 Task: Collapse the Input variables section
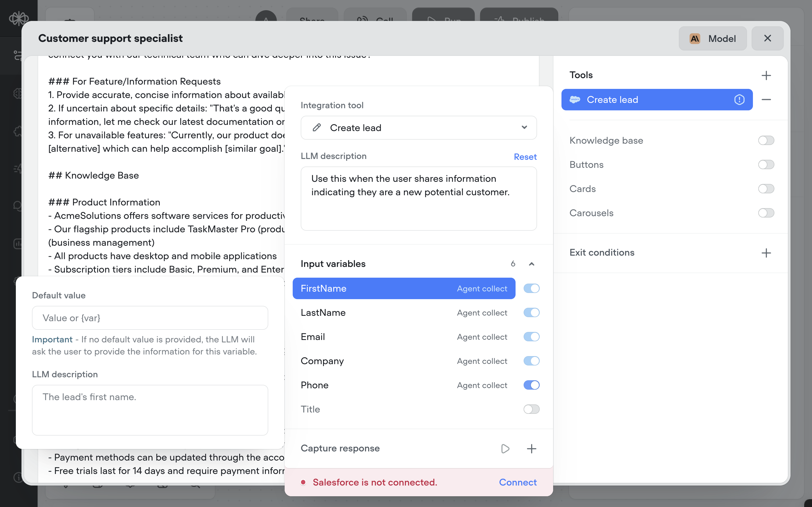coord(531,264)
